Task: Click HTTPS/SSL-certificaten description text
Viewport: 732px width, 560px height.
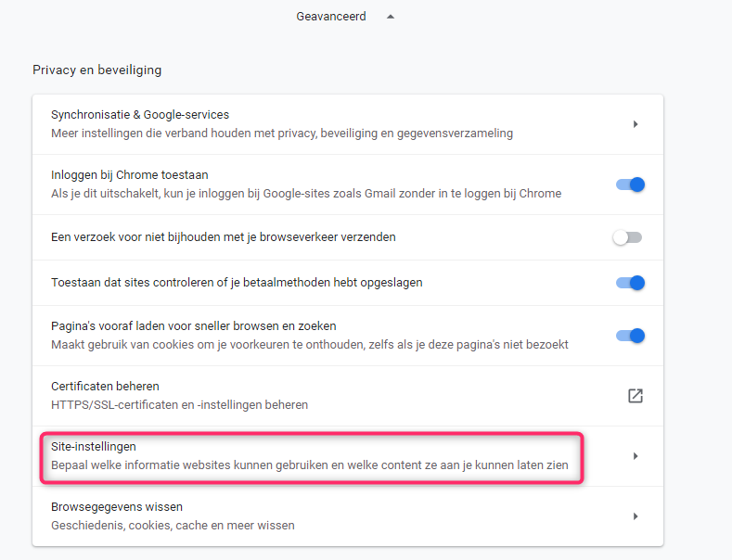Action: point(179,404)
